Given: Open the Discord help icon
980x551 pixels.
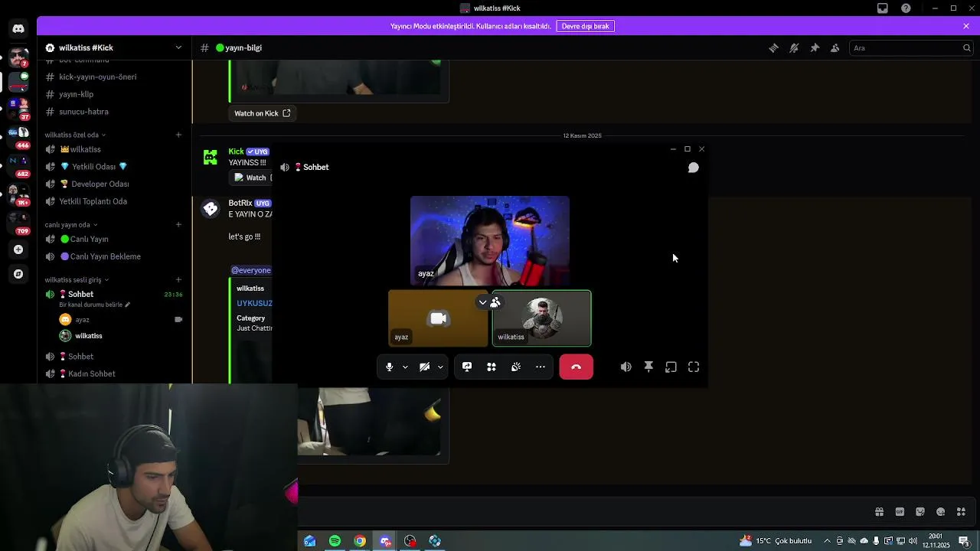Looking at the screenshot, I should point(906,8).
